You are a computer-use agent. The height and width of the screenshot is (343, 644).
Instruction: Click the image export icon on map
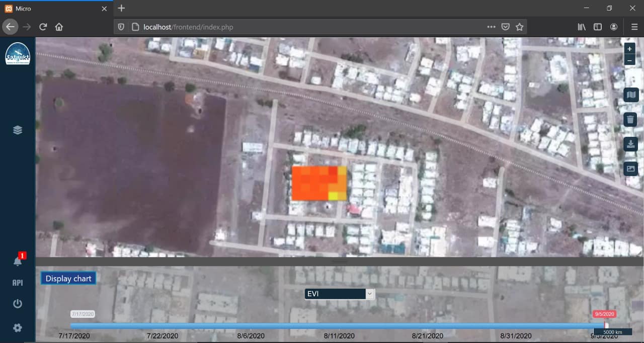pyautogui.click(x=630, y=168)
